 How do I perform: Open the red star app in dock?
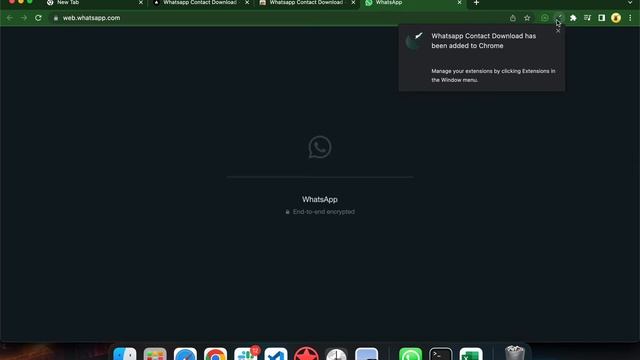coord(306,354)
